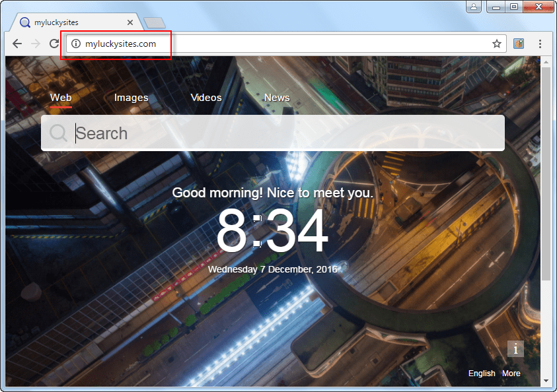Click the magnifier icon in search box
The image size is (557, 392).
pos(58,133)
